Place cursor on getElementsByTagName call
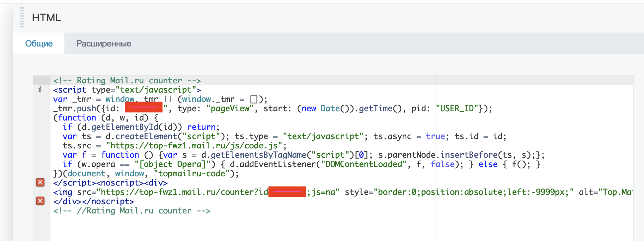The width and height of the screenshot is (644, 241). (x=258, y=155)
